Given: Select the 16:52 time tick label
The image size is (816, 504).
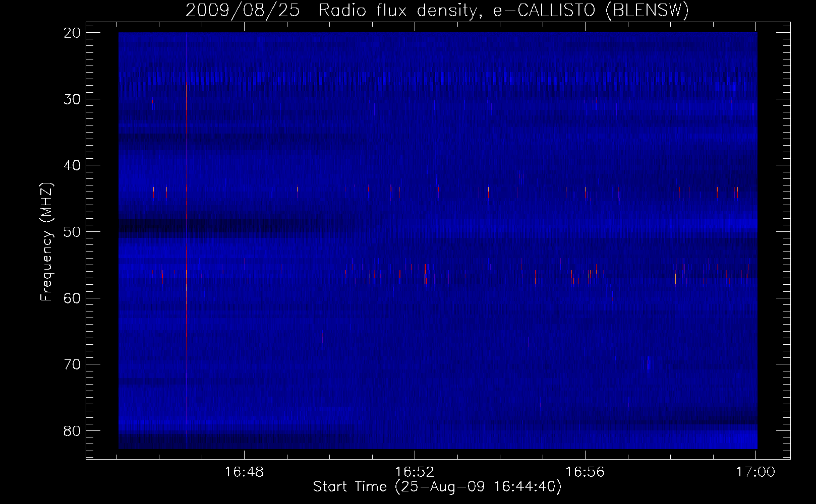Looking at the screenshot, I should click(x=415, y=472).
